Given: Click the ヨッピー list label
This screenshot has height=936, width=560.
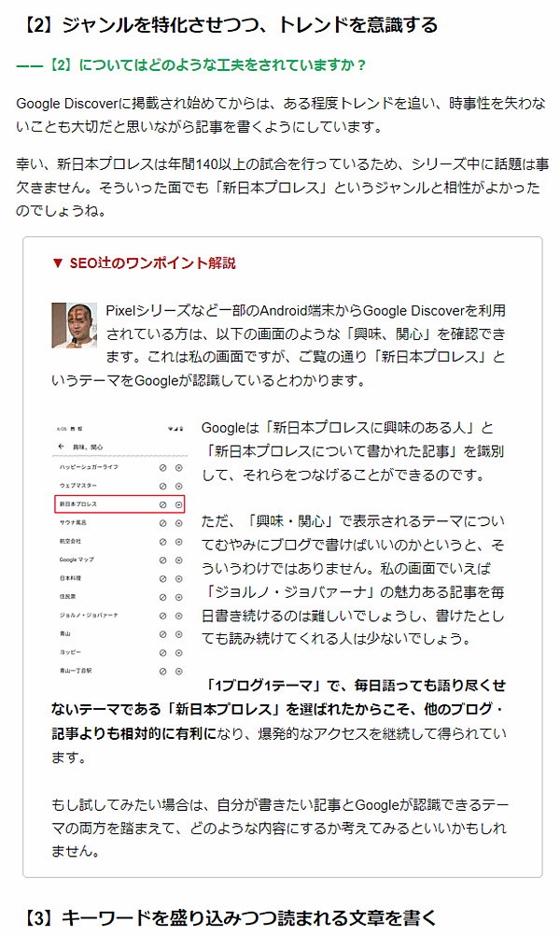Looking at the screenshot, I should 70,652.
